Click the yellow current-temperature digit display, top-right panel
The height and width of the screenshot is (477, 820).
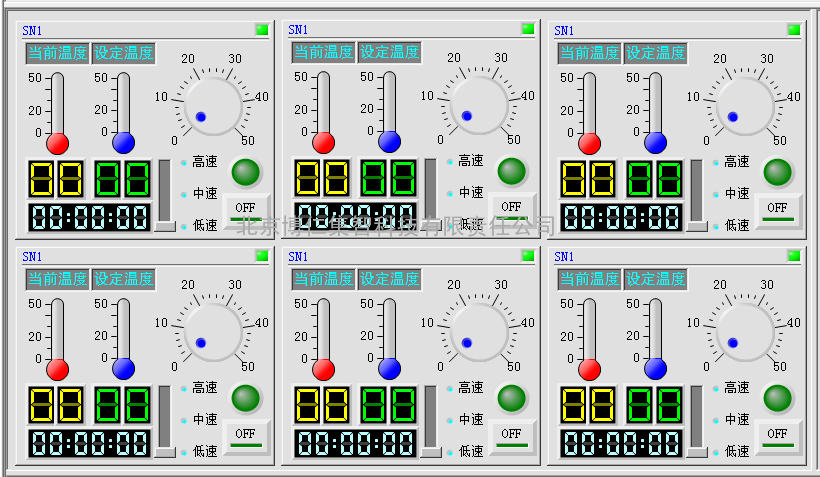coord(588,179)
